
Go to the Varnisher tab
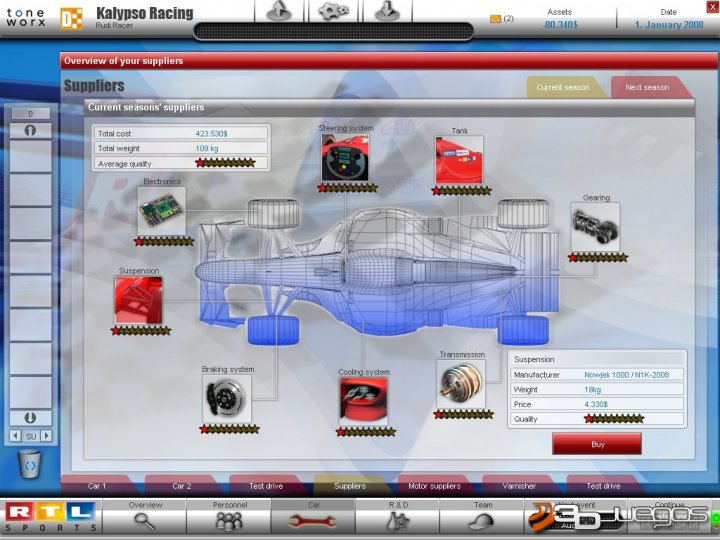click(517, 486)
